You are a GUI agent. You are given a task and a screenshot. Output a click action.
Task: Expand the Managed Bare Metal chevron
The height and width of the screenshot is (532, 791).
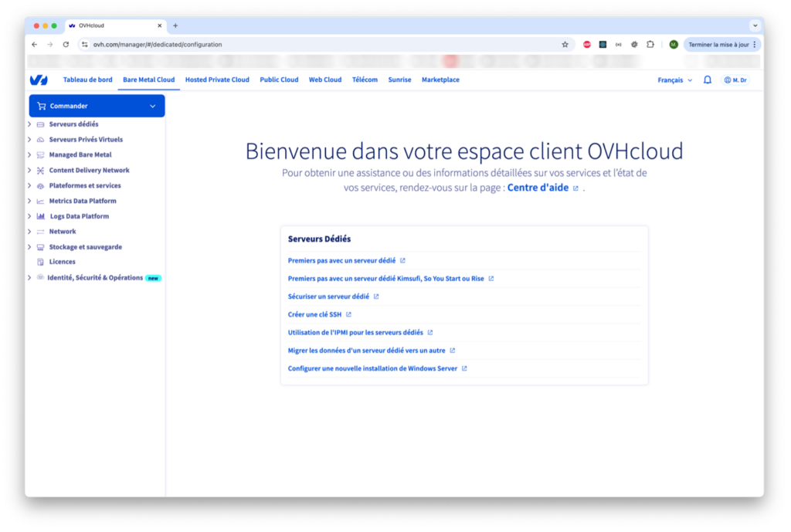pyautogui.click(x=29, y=154)
